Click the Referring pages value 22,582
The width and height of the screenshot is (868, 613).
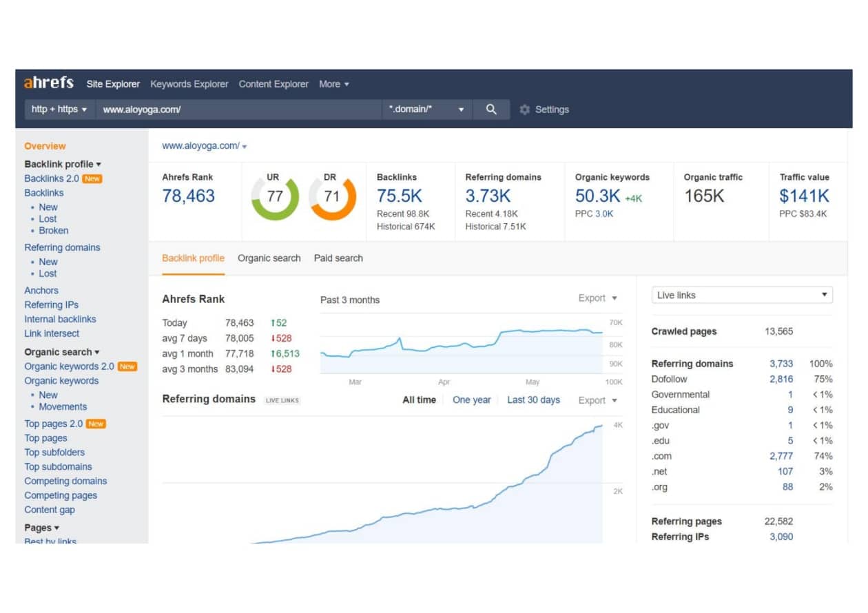779,521
